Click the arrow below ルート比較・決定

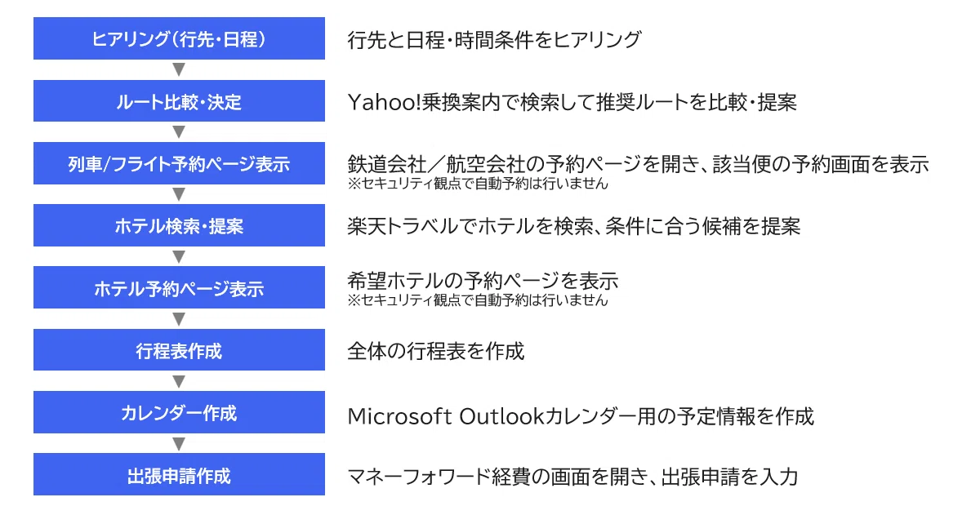point(180,132)
